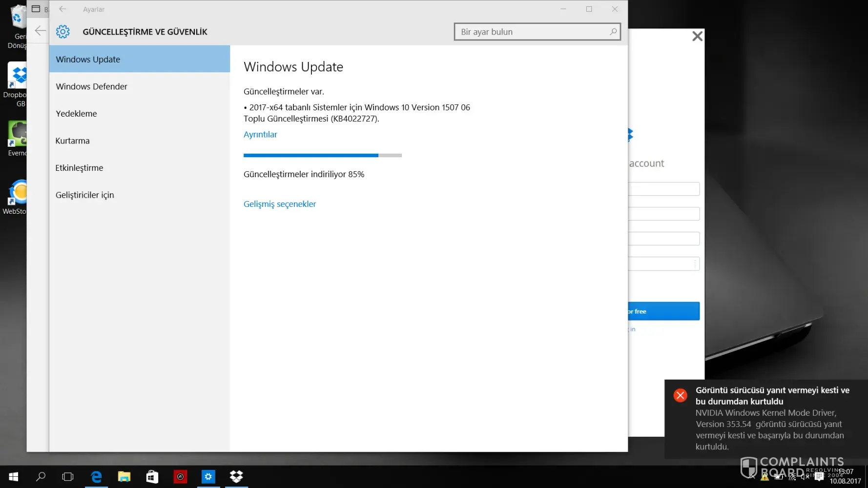
Task: Open the Yedekleme settings section
Action: click(76, 114)
